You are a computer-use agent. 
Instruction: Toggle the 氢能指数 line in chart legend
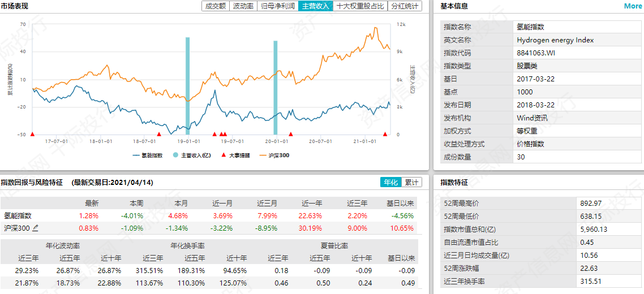click(148, 155)
